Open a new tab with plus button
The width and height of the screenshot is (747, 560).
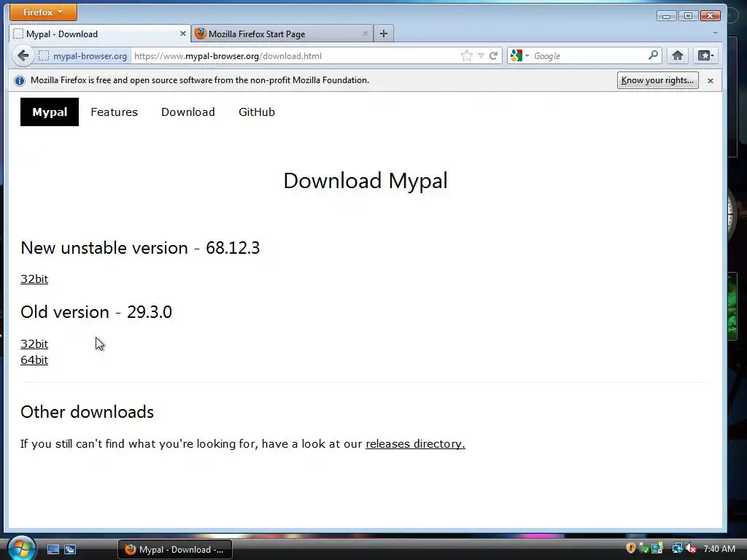coord(384,34)
